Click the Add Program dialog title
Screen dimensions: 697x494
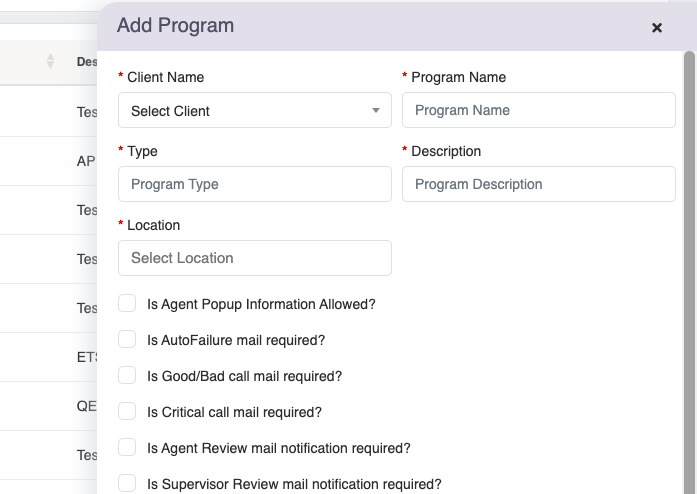coord(175,26)
